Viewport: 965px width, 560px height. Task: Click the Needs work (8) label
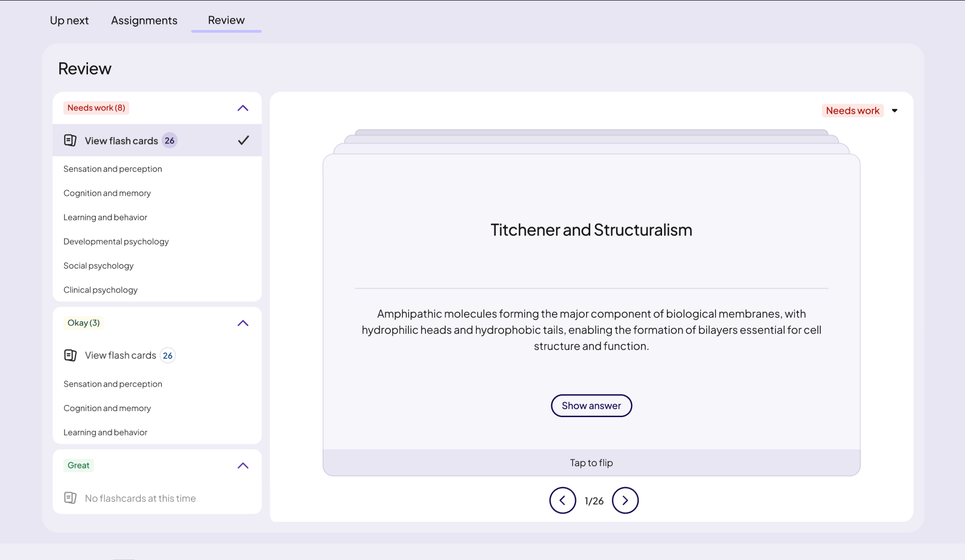96,108
